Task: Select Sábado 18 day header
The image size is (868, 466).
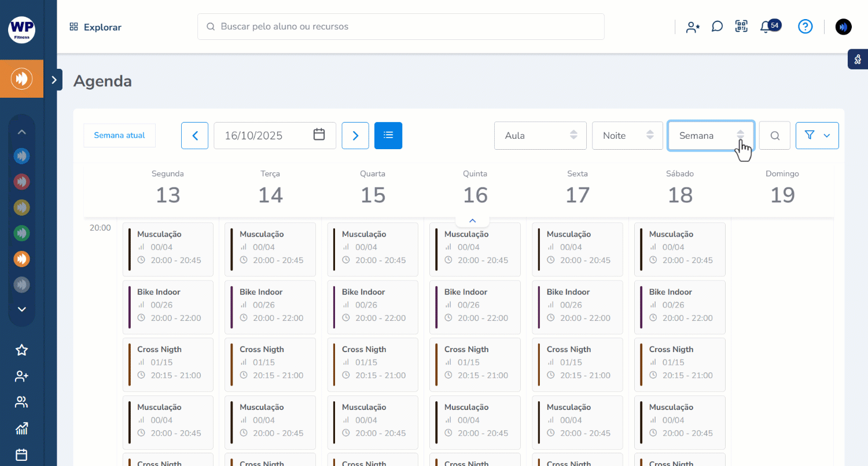Action: pos(680,188)
